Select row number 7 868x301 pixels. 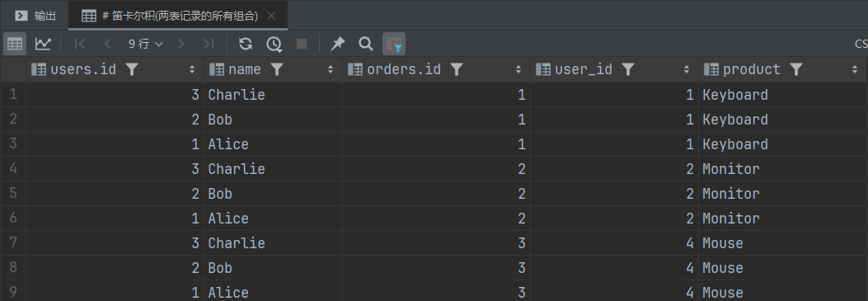[x=13, y=243]
